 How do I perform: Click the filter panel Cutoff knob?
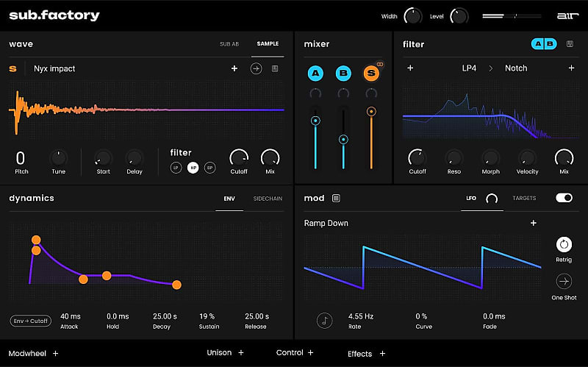(x=417, y=157)
